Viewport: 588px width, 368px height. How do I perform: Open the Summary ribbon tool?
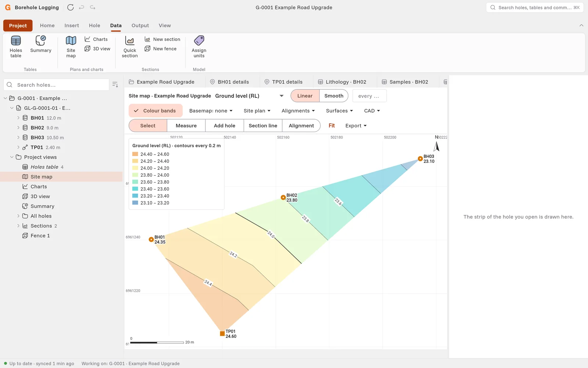(41, 44)
